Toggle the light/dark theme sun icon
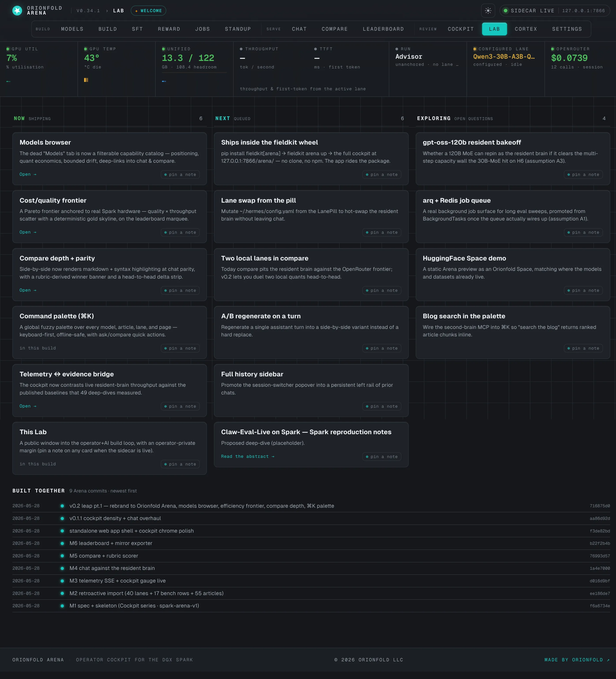The image size is (616, 679). pyautogui.click(x=488, y=10)
